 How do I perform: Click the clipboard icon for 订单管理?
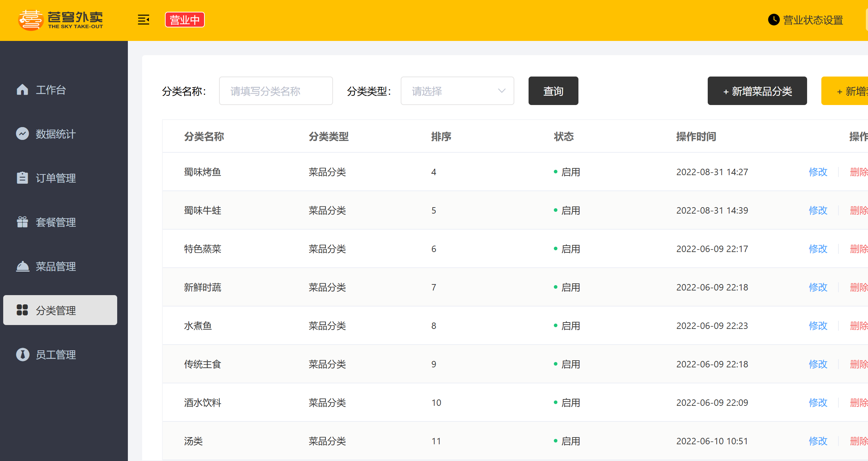22,178
